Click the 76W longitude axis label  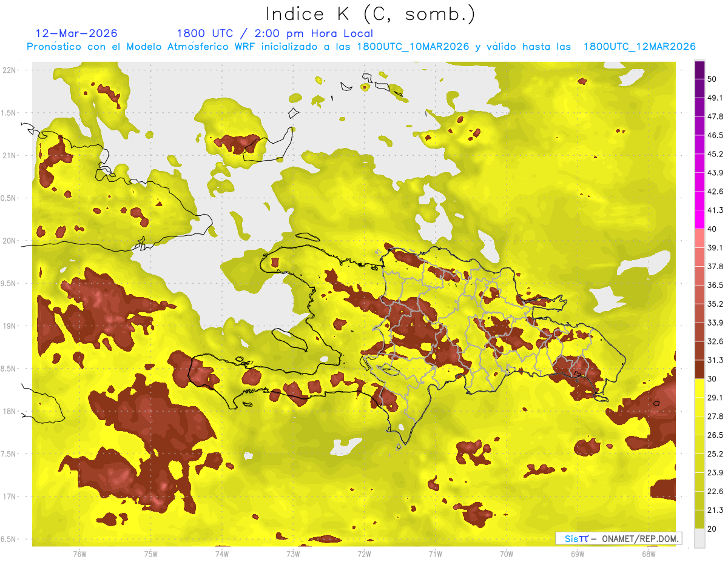click(79, 554)
